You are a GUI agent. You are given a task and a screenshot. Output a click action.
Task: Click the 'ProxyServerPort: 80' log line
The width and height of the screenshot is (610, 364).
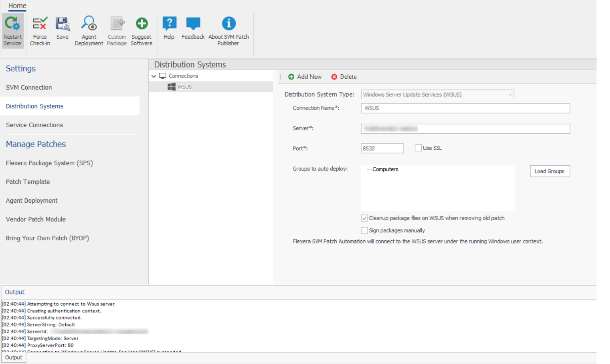pos(38,345)
